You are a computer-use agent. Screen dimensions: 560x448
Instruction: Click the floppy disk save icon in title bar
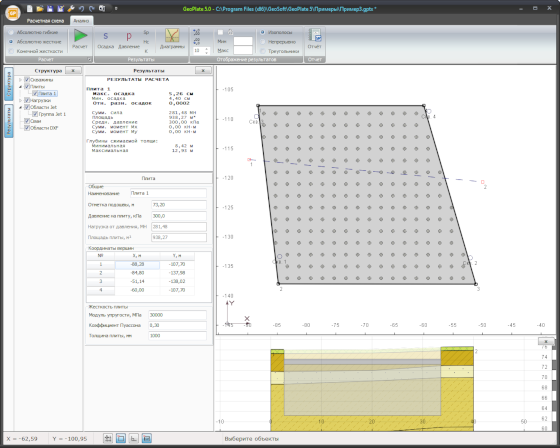[x=50, y=9]
